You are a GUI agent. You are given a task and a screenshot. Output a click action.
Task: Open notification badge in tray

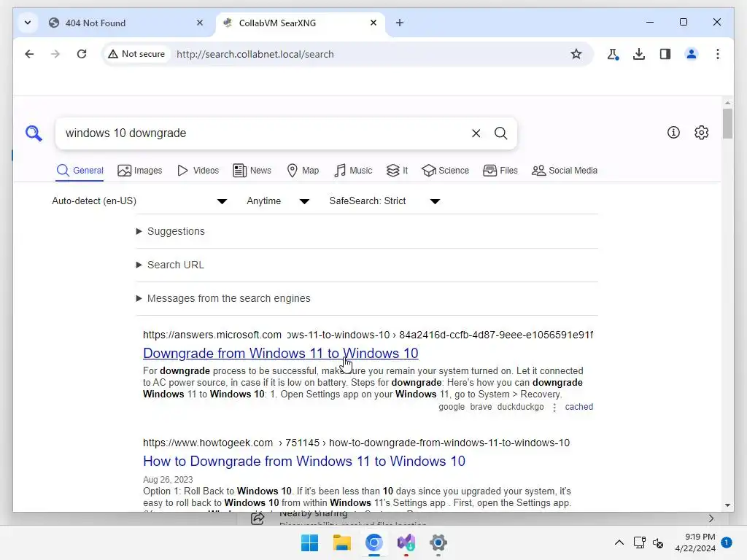pyautogui.click(x=727, y=542)
